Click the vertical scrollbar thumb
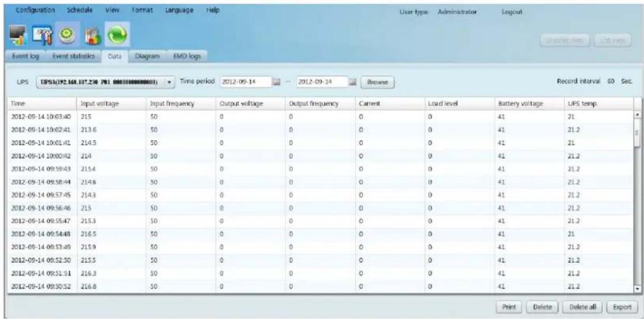This screenshot has height=319, width=644. click(x=638, y=132)
